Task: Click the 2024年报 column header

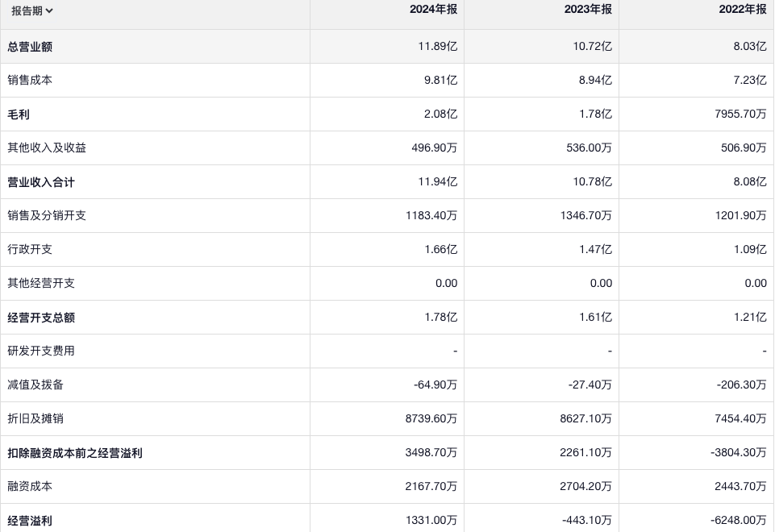Action: point(433,10)
